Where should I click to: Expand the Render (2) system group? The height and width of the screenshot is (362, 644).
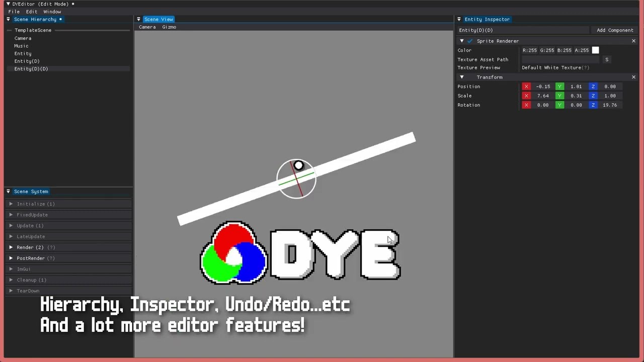pyautogui.click(x=11, y=247)
